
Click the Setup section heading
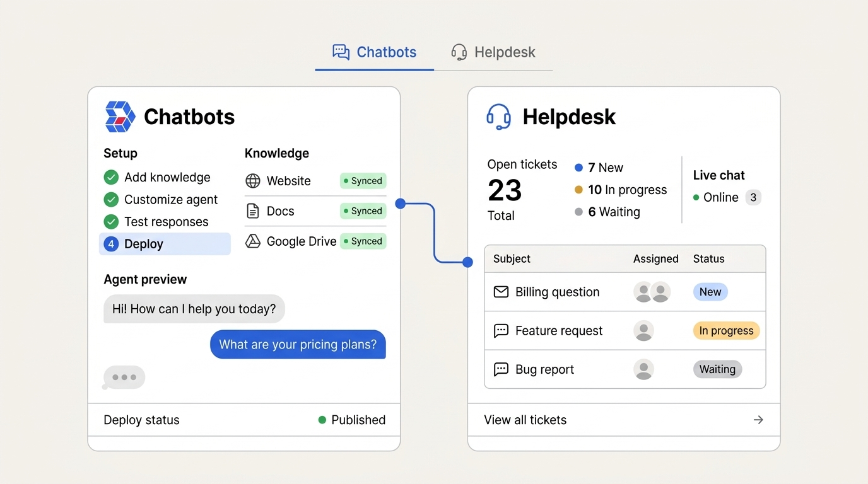(x=120, y=153)
